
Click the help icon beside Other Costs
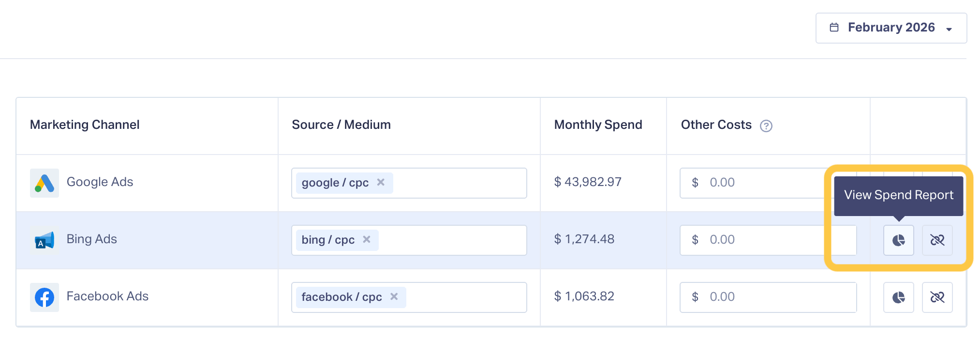pos(766,126)
